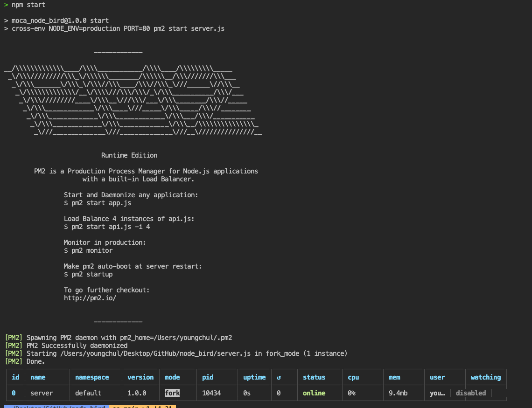Open the http://pm2.io/ link
The height and width of the screenshot is (408, 532).
tap(90, 298)
